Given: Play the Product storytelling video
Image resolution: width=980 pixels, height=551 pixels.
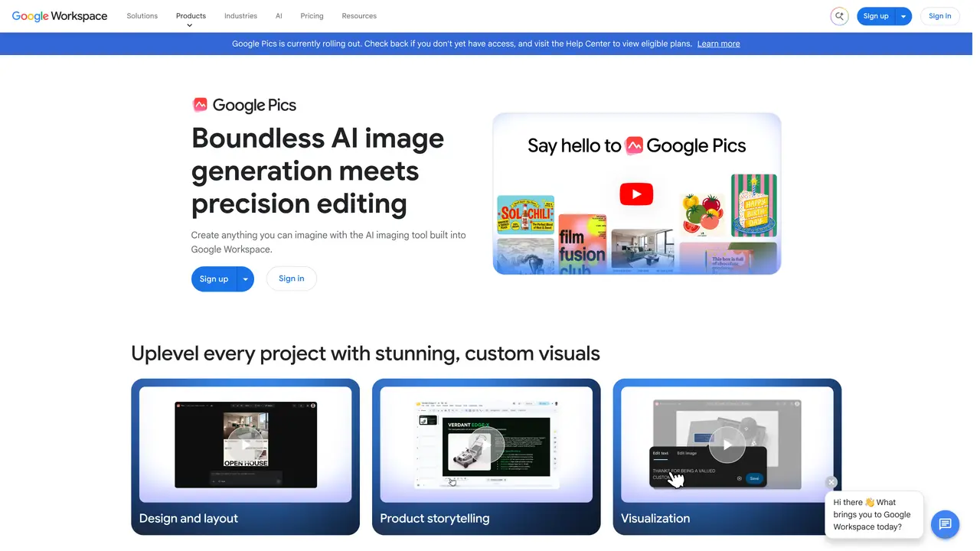Looking at the screenshot, I should tap(486, 445).
